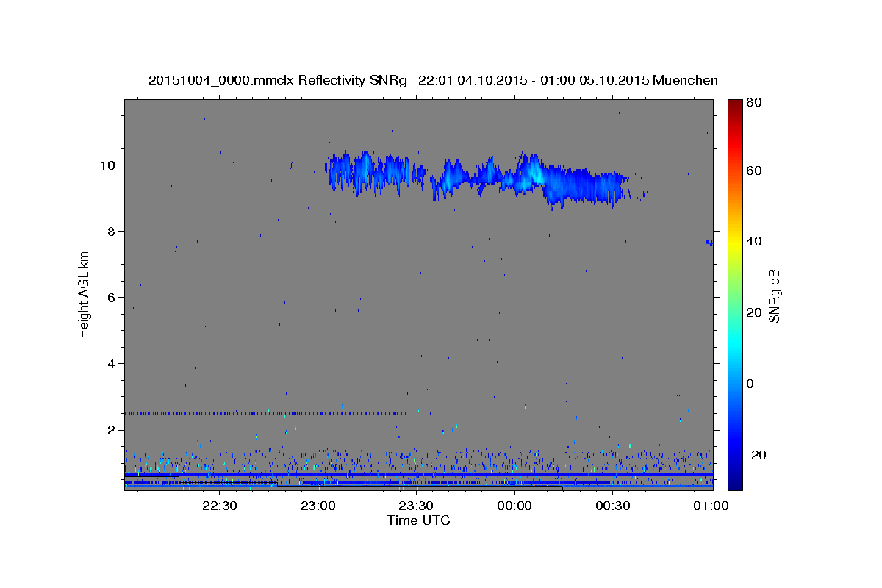Click the 'SNRg dB' colorbar label
This screenshot has width=882, height=588.
774,295
